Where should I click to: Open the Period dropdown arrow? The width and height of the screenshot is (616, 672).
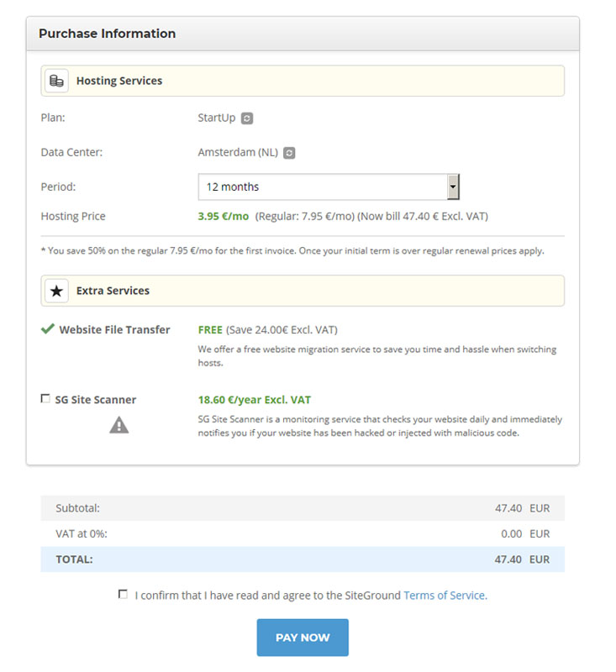453,186
